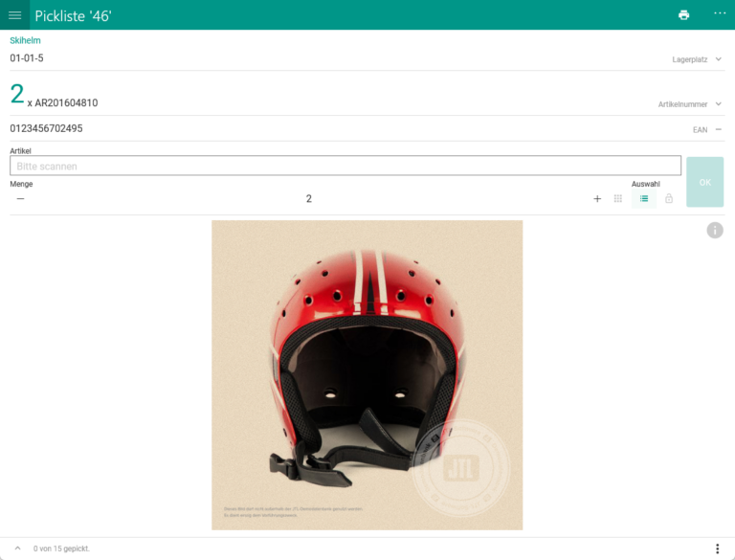Open the hamburger navigation menu
The image size is (735, 560).
pyautogui.click(x=14, y=15)
